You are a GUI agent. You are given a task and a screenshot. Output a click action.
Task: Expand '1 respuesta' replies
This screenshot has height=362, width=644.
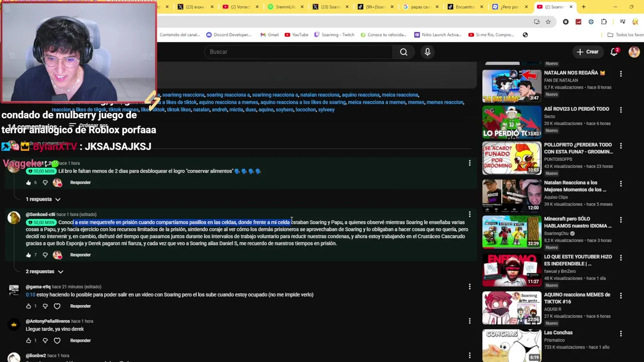(43, 199)
